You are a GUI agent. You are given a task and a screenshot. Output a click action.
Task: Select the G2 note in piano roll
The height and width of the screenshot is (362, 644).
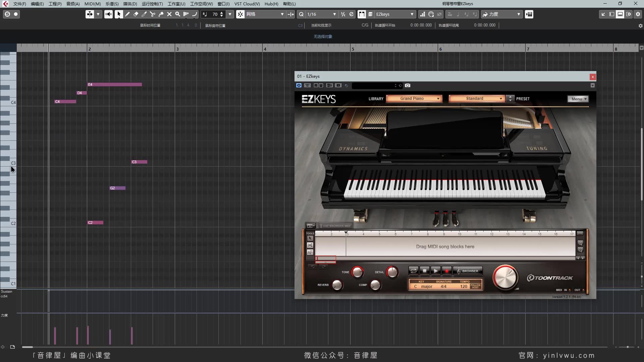coord(117,188)
